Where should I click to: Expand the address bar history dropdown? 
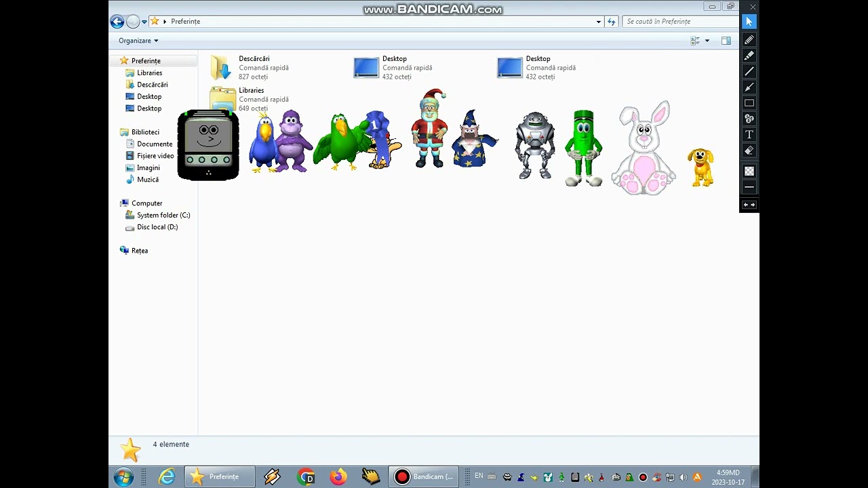[x=598, y=22]
